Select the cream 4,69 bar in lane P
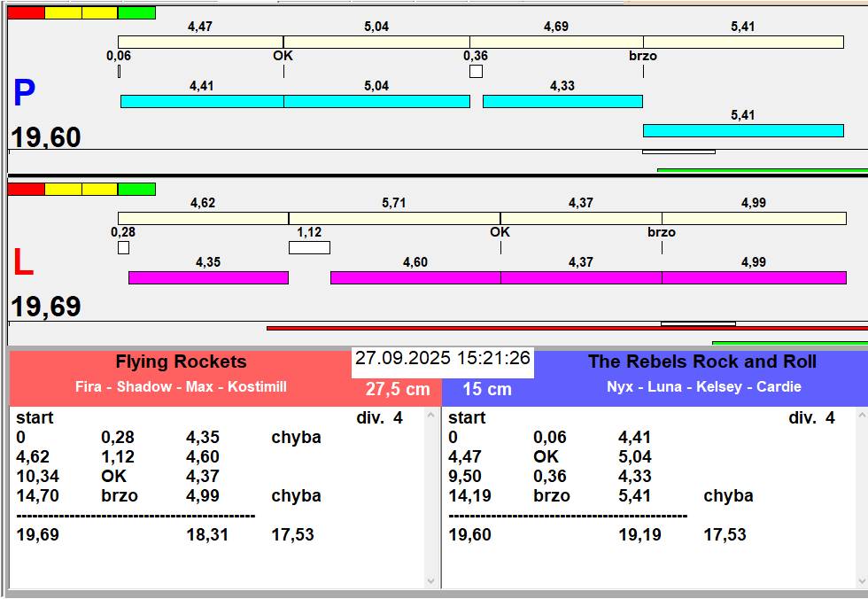 click(556, 42)
